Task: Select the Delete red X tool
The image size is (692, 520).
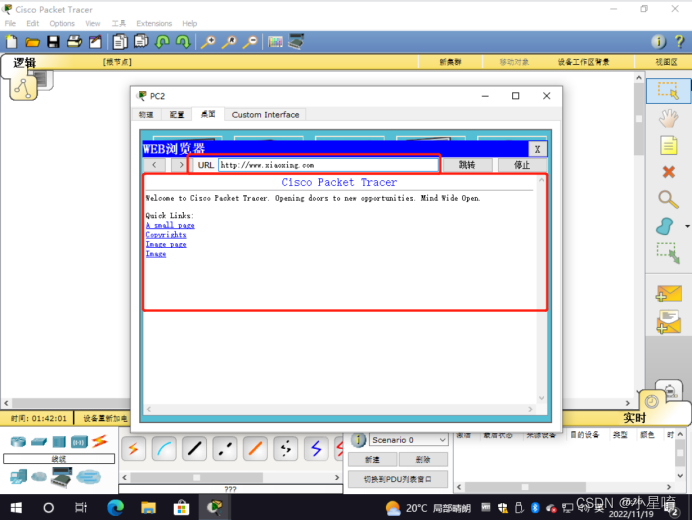Action: click(x=669, y=172)
